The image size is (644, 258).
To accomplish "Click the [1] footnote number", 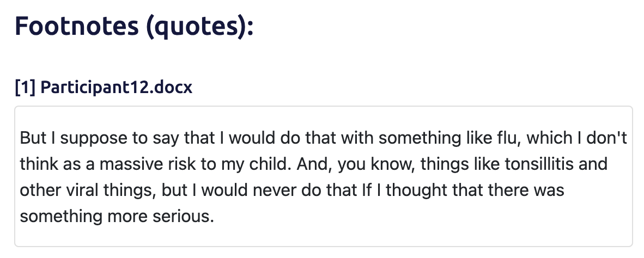I will click(x=25, y=87).
